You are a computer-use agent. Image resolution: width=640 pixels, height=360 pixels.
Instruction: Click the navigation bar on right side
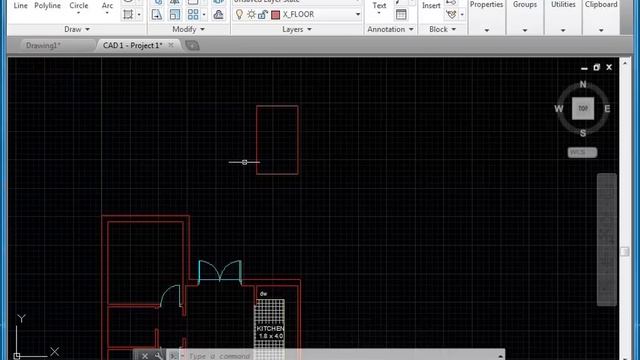(x=607, y=240)
